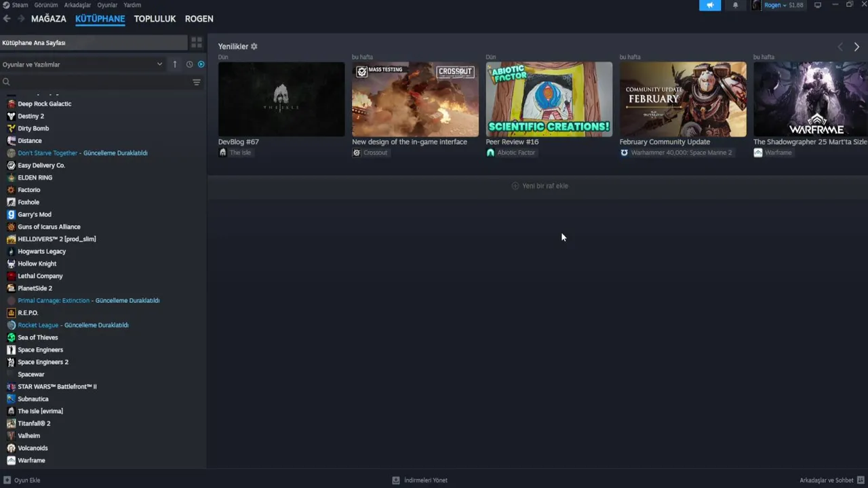Select STAR WARS Battlefront II entry

pos(57,387)
